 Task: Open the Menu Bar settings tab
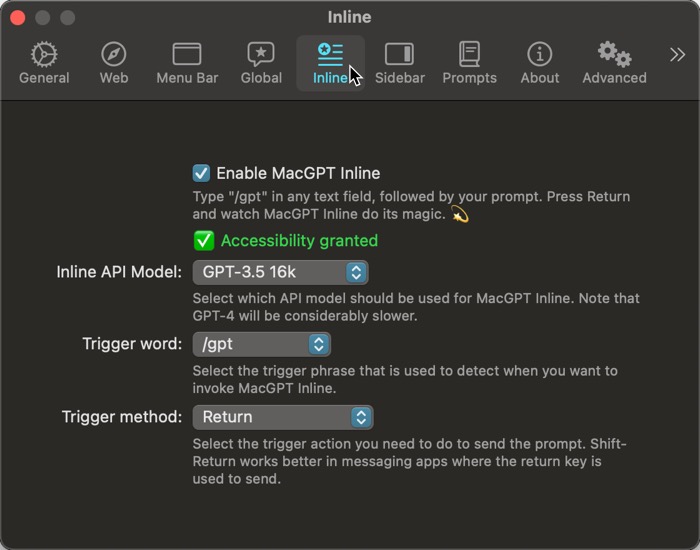click(187, 63)
